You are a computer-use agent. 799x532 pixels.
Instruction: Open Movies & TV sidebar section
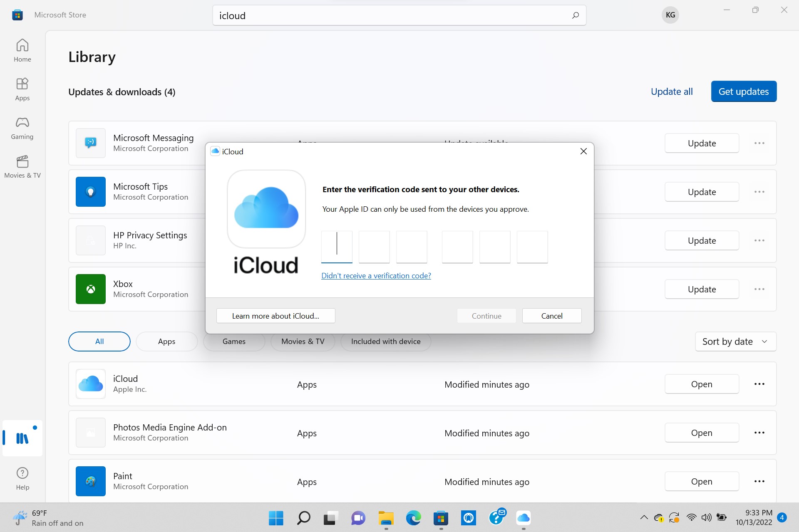tap(22, 166)
